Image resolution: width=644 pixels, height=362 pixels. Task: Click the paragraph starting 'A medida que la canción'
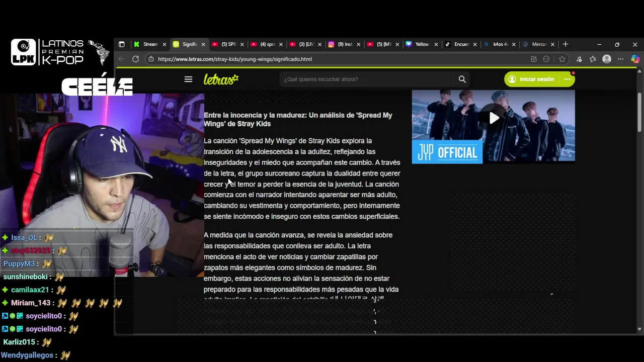301,265
